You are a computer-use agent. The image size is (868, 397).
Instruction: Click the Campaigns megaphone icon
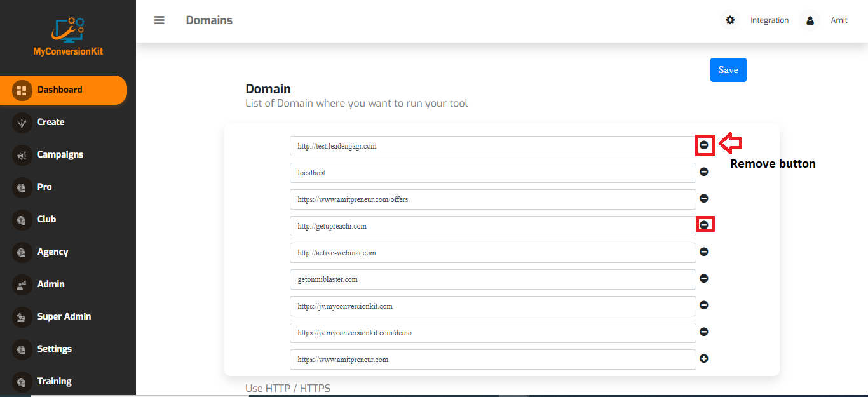[x=22, y=155]
